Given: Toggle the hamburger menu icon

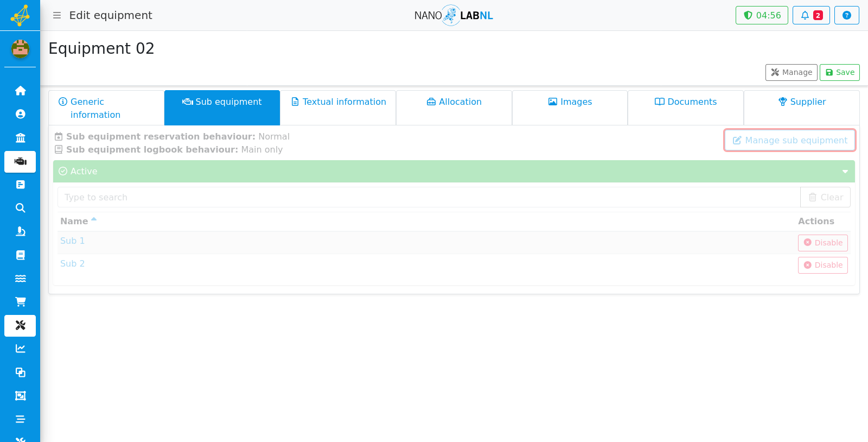Looking at the screenshot, I should point(57,15).
